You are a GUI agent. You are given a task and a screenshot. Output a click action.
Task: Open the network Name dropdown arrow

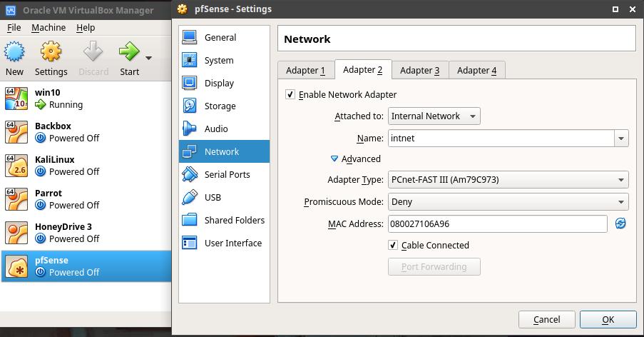click(x=621, y=139)
